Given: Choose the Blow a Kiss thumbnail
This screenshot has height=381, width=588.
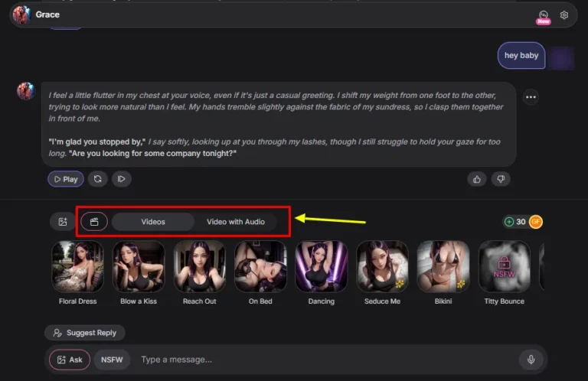Looking at the screenshot, I should (139, 266).
